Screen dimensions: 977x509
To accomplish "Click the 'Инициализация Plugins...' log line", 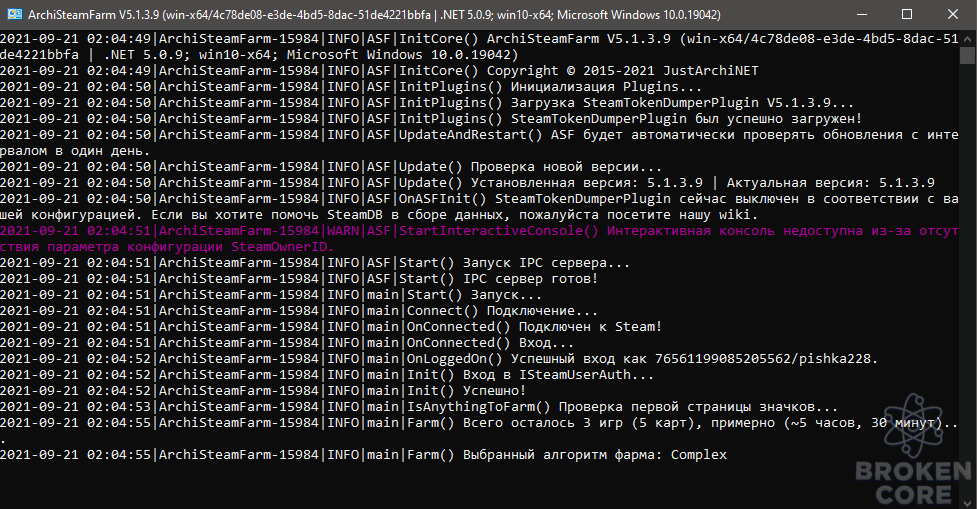I will (351, 87).
